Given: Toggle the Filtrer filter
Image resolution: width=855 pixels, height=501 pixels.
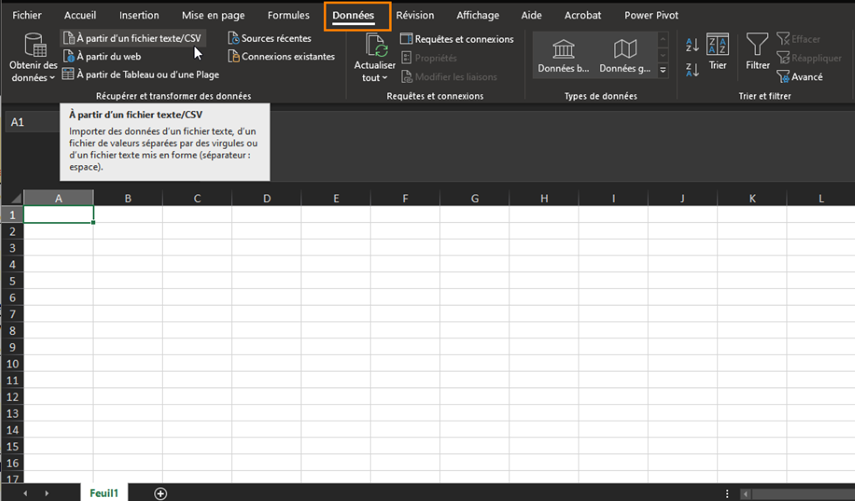Looking at the screenshot, I should [x=757, y=52].
